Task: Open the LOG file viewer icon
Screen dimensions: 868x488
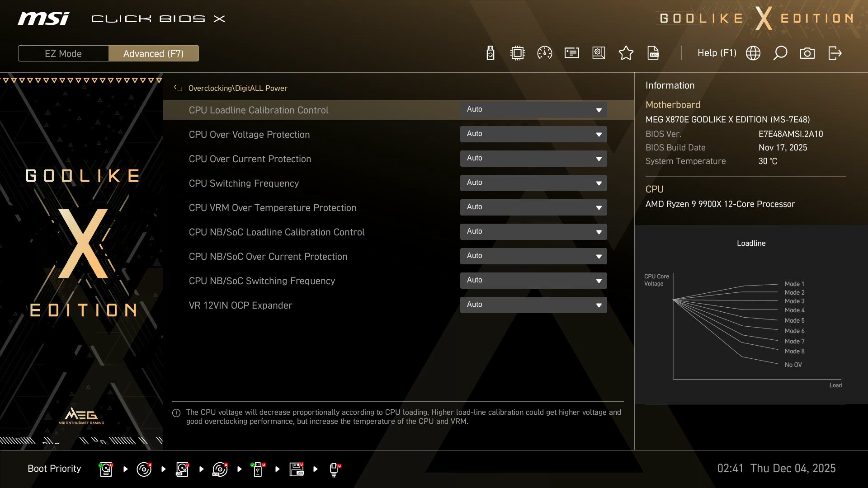Action: click(653, 53)
